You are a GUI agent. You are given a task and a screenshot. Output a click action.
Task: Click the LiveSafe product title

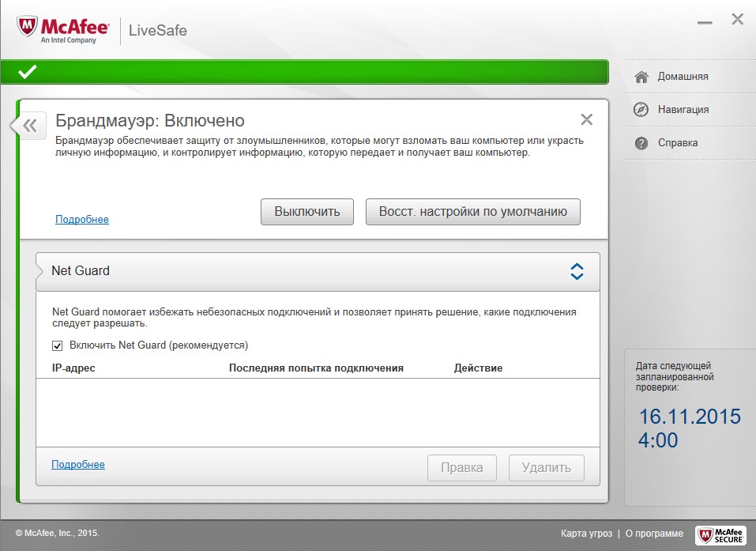click(x=158, y=30)
